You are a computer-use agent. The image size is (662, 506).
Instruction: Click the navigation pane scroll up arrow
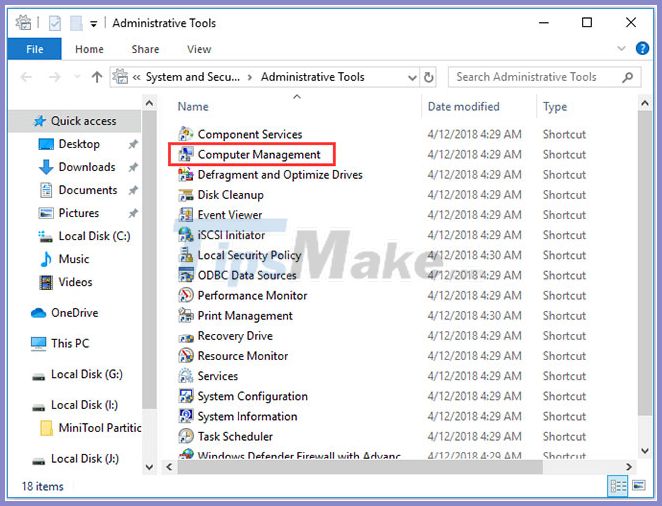pyautogui.click(x=149, y=103)
